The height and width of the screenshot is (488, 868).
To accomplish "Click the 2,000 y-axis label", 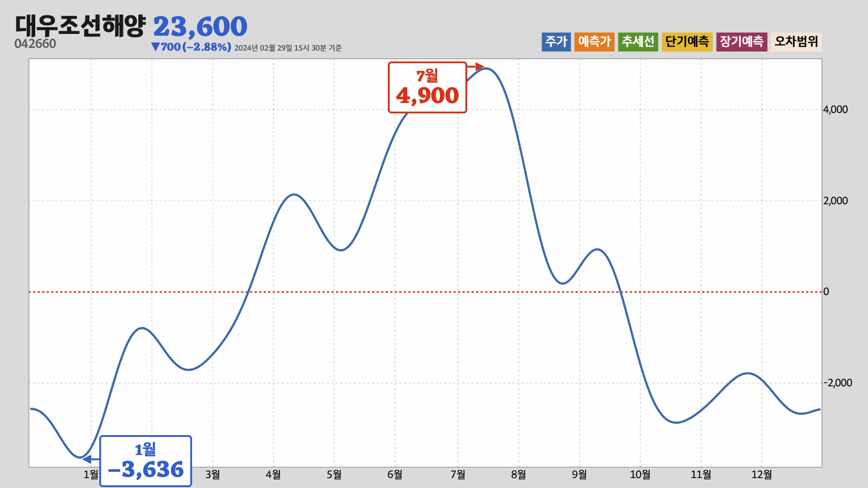I will [835, 201].
